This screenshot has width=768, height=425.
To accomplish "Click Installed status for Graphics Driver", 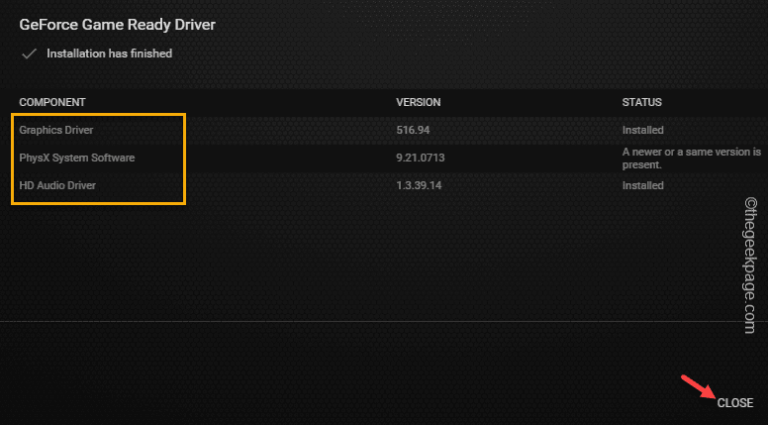I will click(643, 130).
